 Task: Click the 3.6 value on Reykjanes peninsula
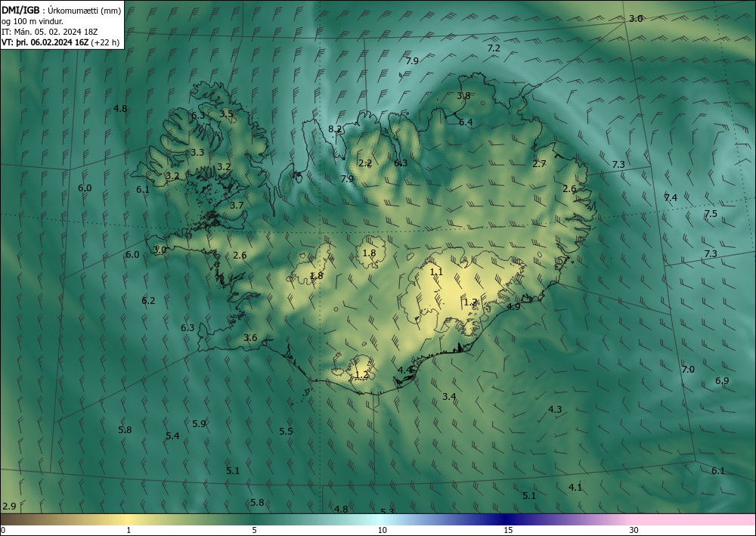point(251,338)
